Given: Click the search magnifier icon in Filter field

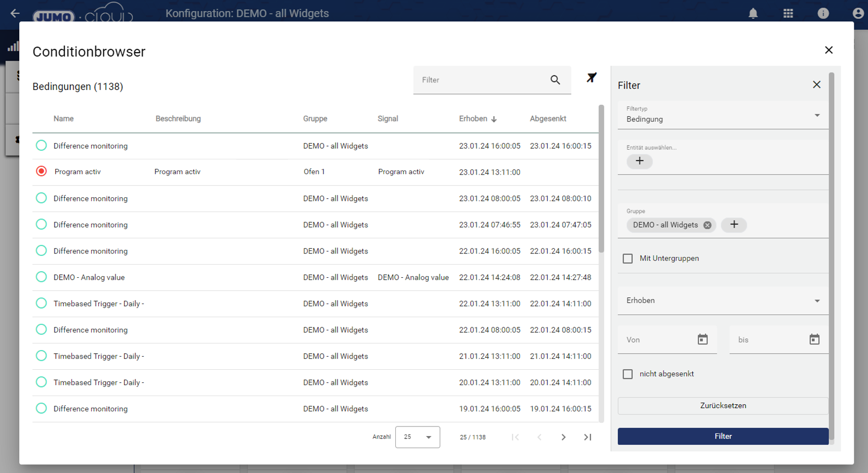Looking at the screenshot, I should (555, 80).
